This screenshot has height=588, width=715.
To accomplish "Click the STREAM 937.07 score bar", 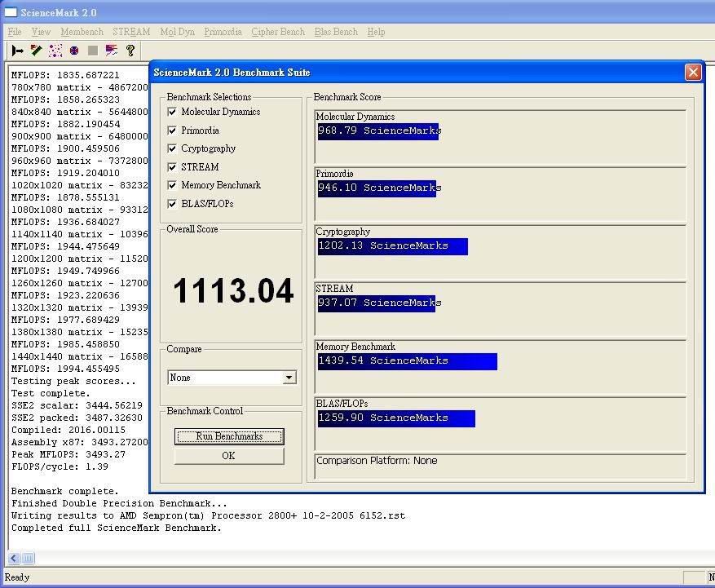I will coord(376,303).
